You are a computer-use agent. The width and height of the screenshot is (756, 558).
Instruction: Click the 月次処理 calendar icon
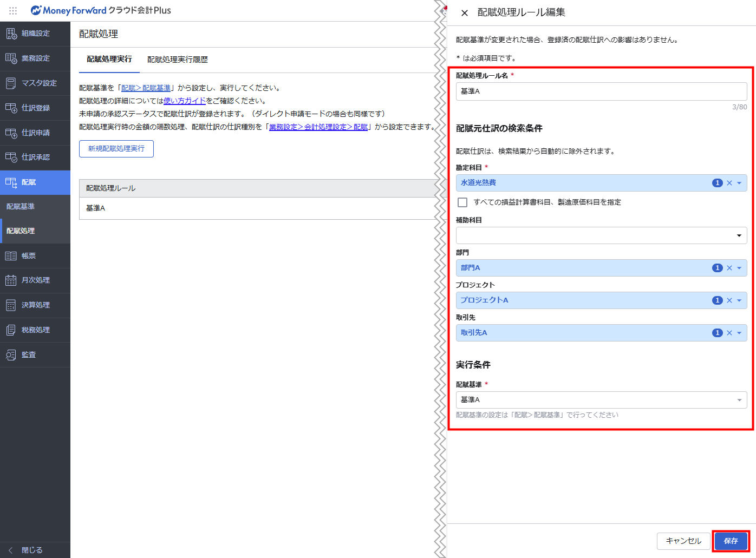click(x=11, y=280)
